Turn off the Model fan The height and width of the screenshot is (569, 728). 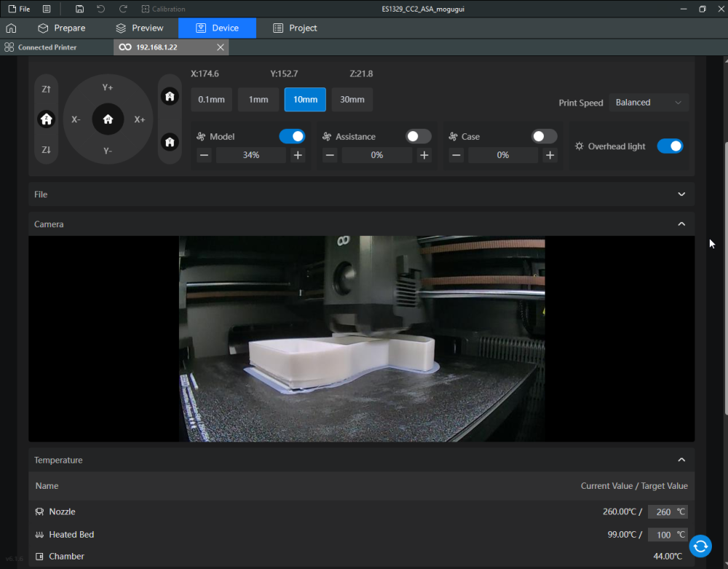[x=292, y=136]
